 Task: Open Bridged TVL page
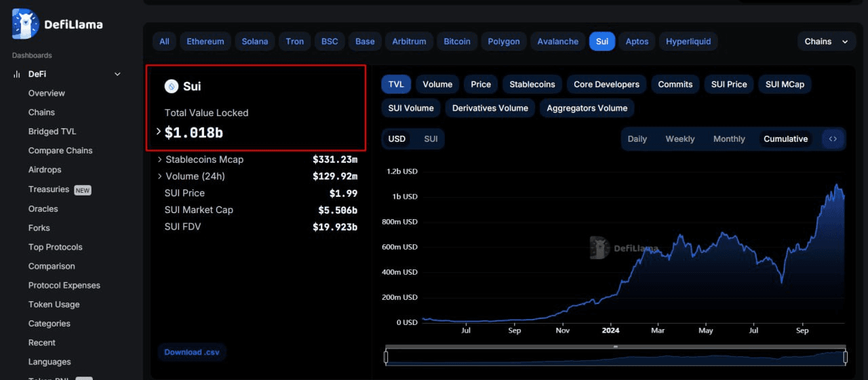52,131
